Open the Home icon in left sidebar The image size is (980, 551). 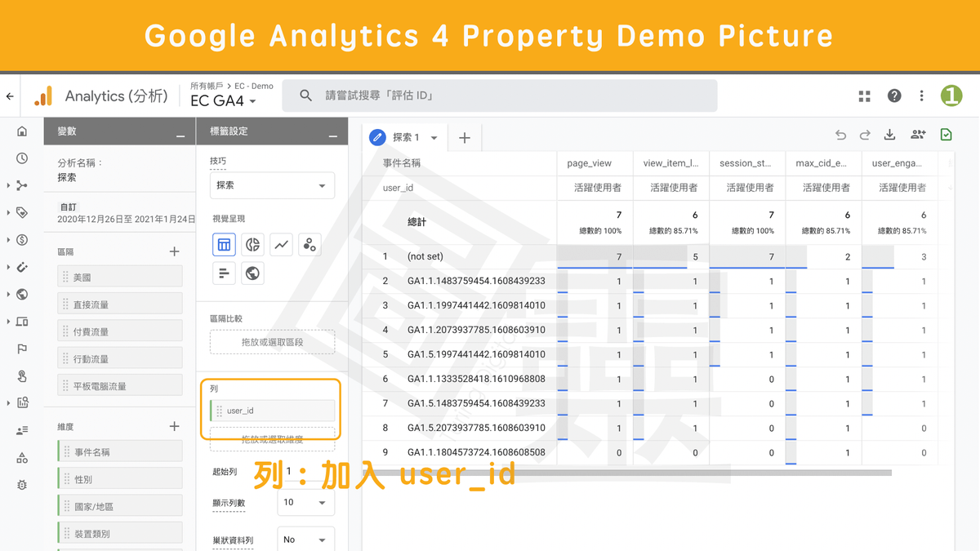click(22, 131)
